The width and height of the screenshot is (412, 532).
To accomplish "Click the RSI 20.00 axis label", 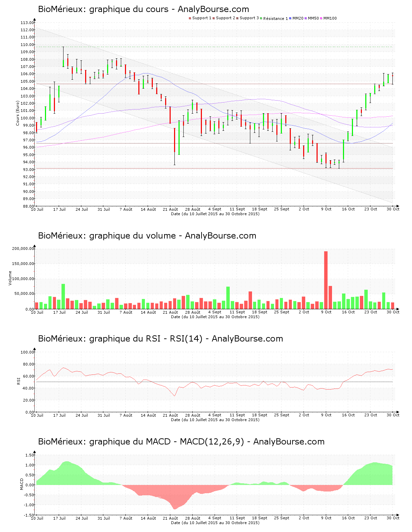I will 28,400.
